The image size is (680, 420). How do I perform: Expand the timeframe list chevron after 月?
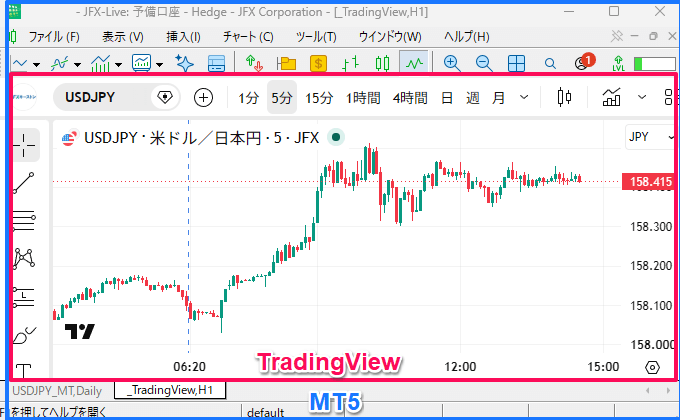(x=524, y=97)
